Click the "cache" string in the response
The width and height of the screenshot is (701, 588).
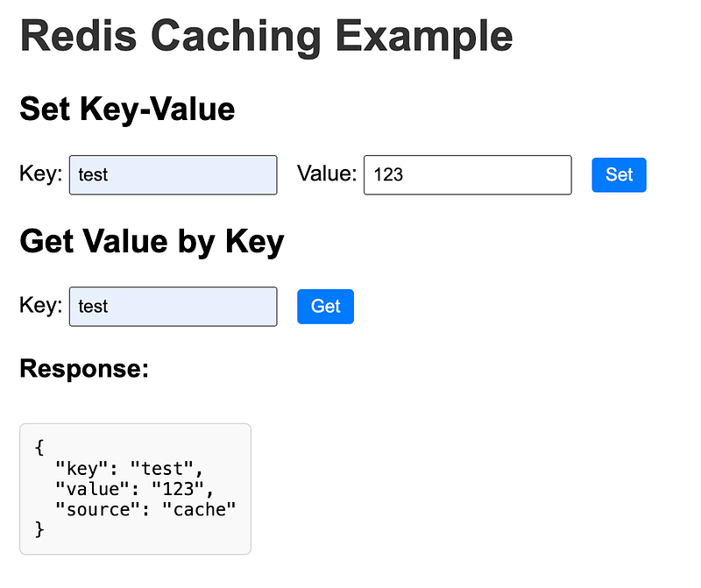point(199,509)
